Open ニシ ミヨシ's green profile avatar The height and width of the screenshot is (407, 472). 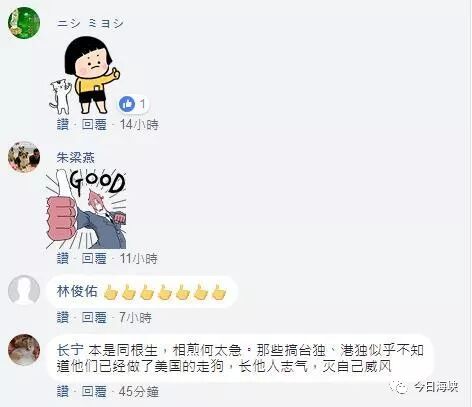point(24,23)
